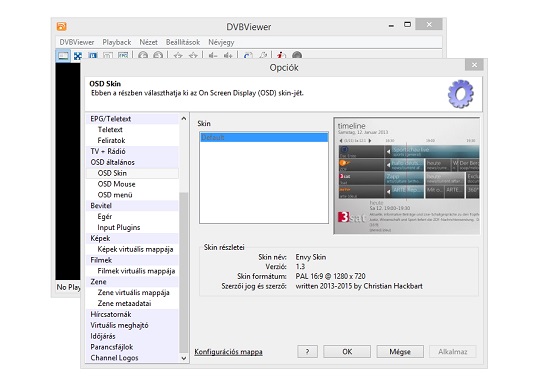Click the Alkalmaz apply button
This screenshot has height=379, width=550.
pos(452,352)
